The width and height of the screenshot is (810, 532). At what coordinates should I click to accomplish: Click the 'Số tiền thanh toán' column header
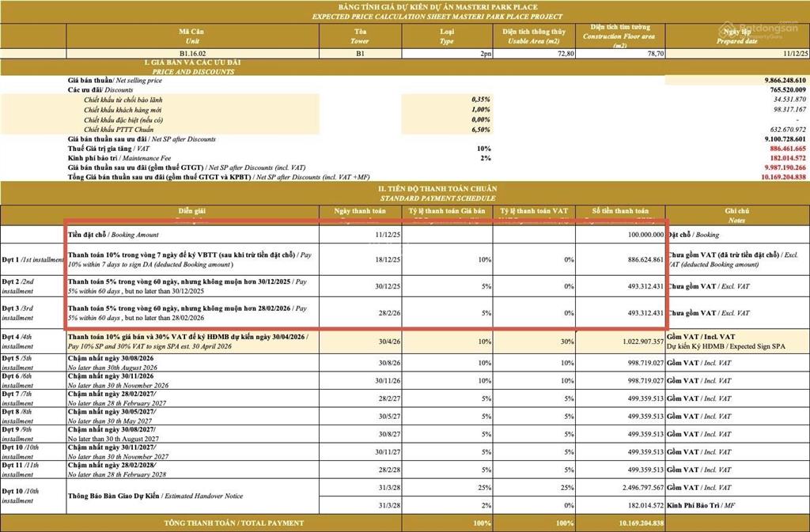(620, 211)
